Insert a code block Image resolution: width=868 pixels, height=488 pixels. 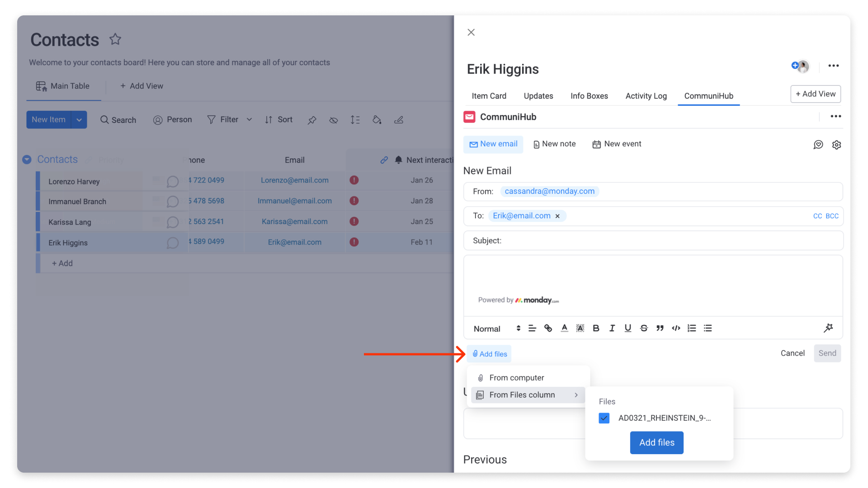click(676, 328)
